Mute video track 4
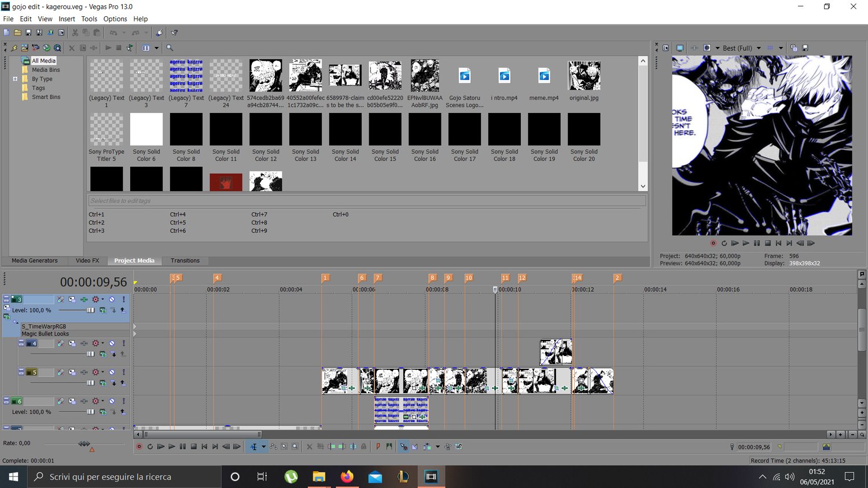868x488 pixels. (x=112, y=343)
